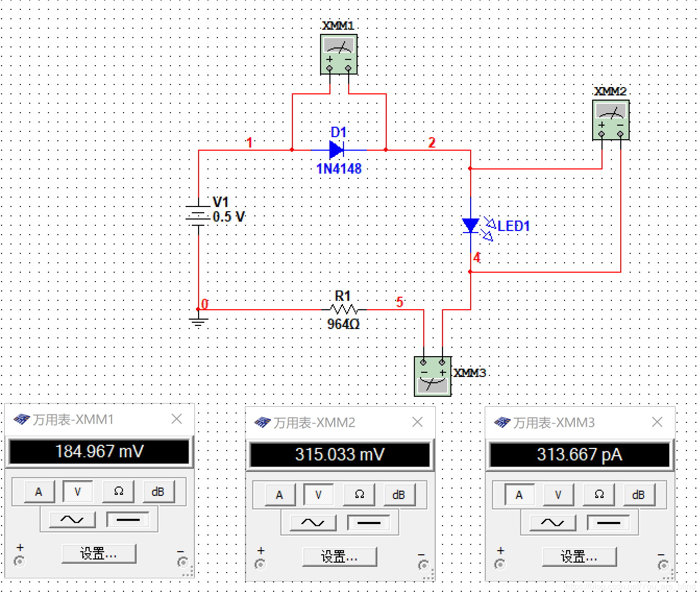Select AC sine-wave mode on XMM3

point(553,522)
